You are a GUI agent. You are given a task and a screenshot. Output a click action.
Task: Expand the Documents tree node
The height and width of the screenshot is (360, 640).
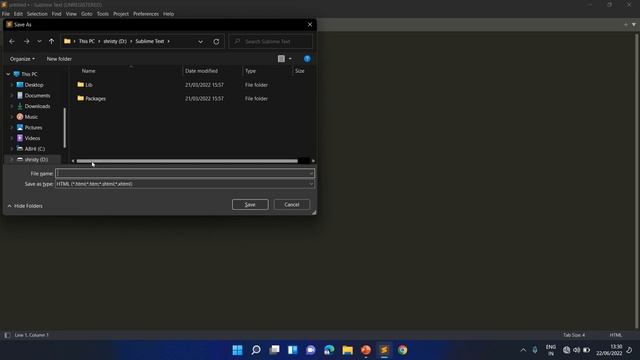pos(11,96)
